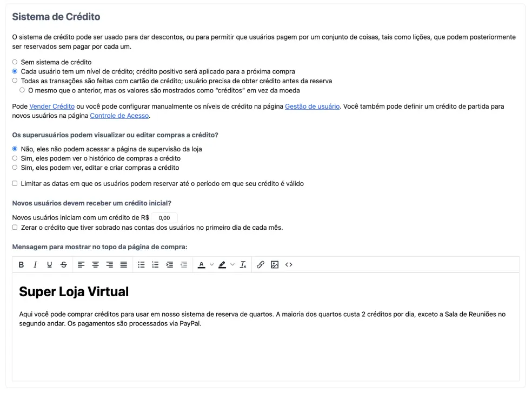Toggle bold formatting in editor toolbar

pyautogui.click(x=21, y=265)
